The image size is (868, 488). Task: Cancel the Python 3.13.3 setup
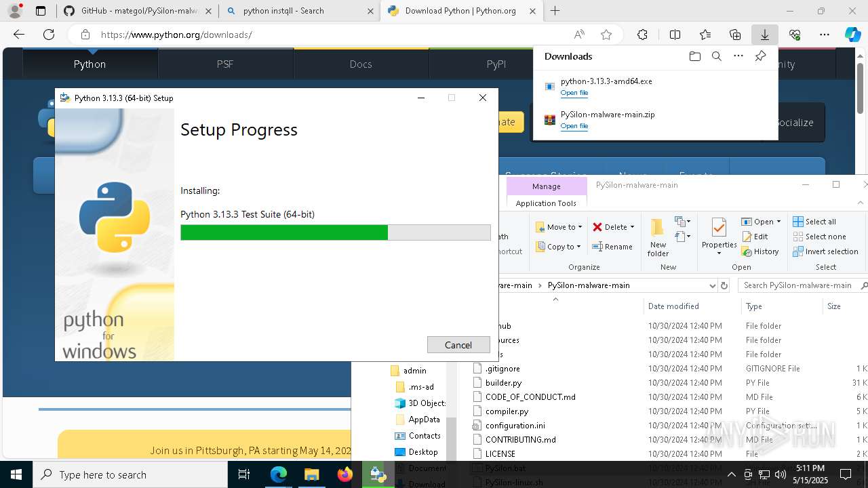pos(458,345)
